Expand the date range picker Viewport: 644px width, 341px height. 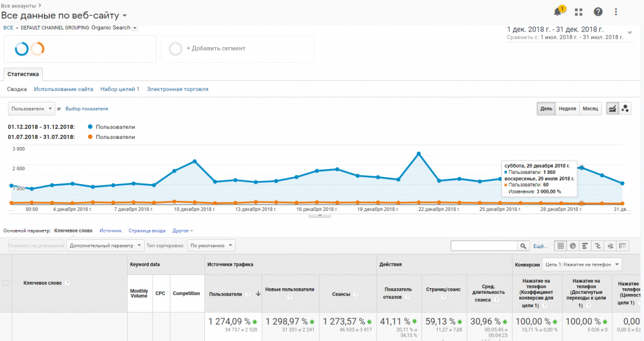[x=630, y=33]
